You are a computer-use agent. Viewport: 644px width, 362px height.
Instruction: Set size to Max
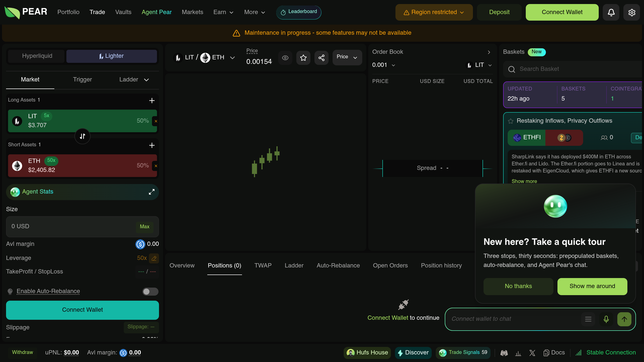(x=144, y=227)
